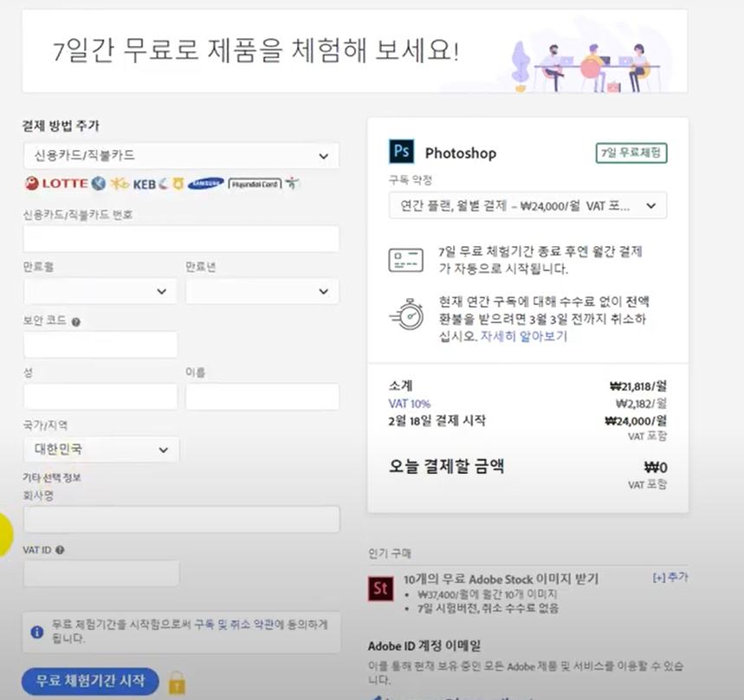
Task: Click the 인기 구매 section label
Action: 390,554
